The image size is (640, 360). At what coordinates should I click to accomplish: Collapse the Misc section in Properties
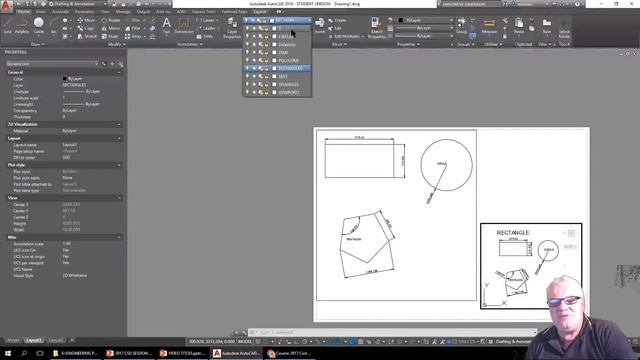pyautogui.click(x=119, y=237)
